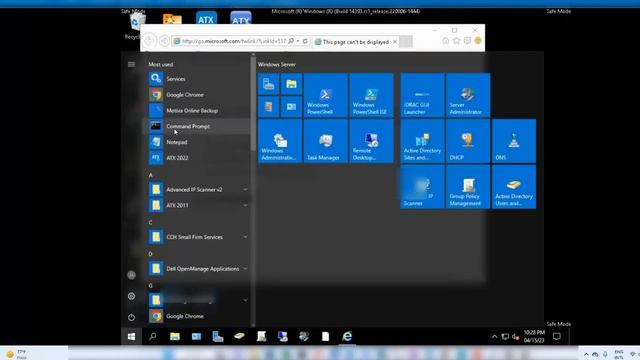Click the Windows Start button on taskbar

pyautogui.click(x=131, y=337)
